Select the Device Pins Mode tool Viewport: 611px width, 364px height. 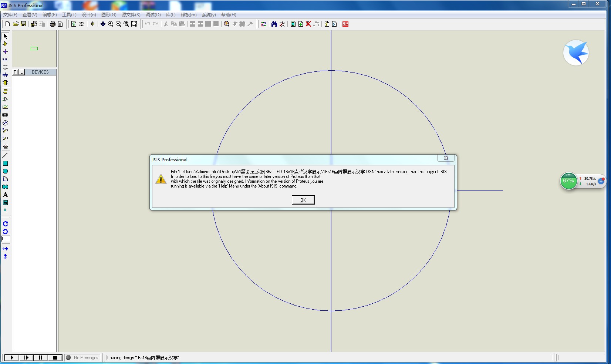(5, 99)
